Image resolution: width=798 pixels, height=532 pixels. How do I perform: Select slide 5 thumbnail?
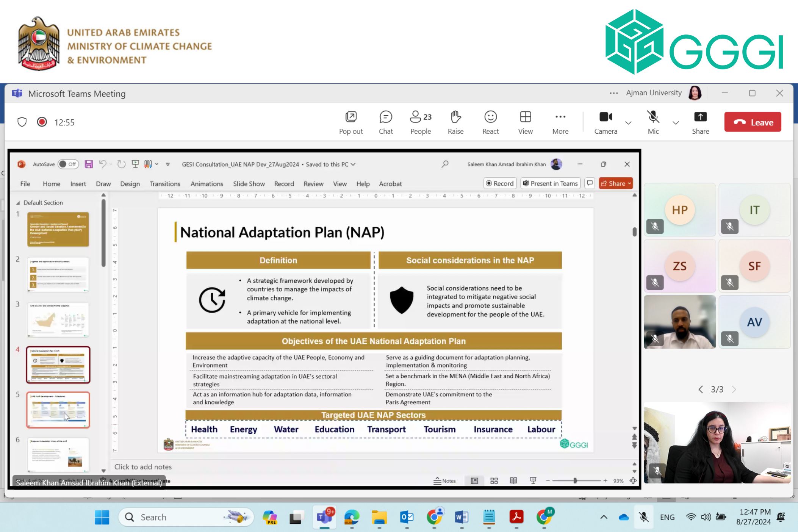pos(58,410)
